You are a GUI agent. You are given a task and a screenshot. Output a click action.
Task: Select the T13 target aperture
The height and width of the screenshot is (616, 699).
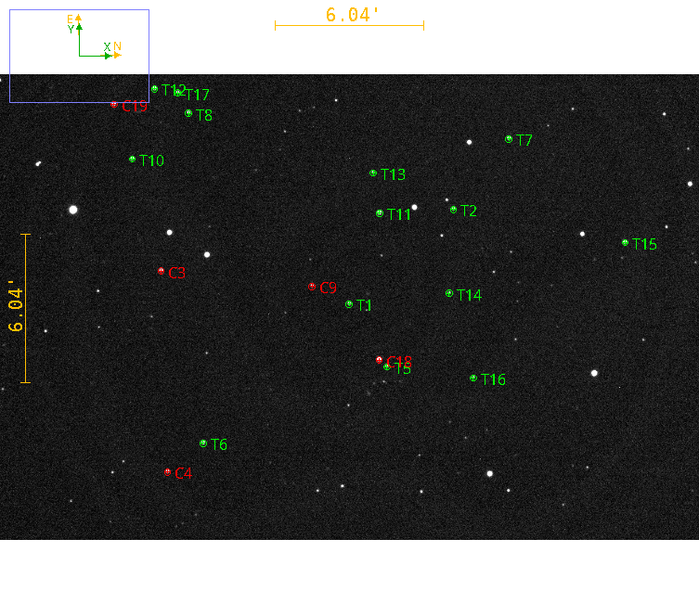point(373,173)
